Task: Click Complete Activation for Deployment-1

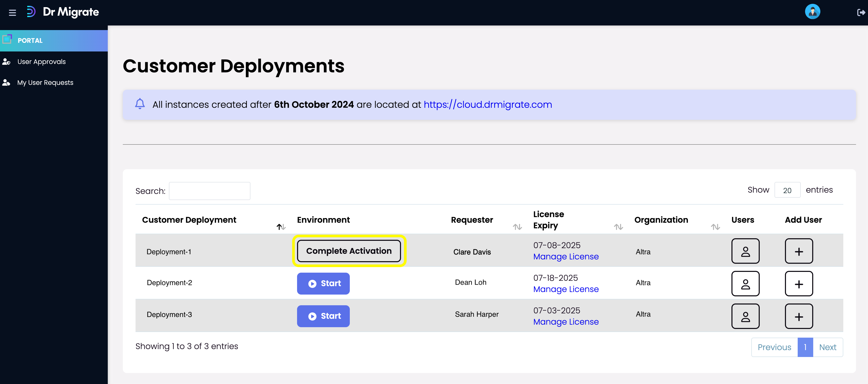Action: point(349,251)
